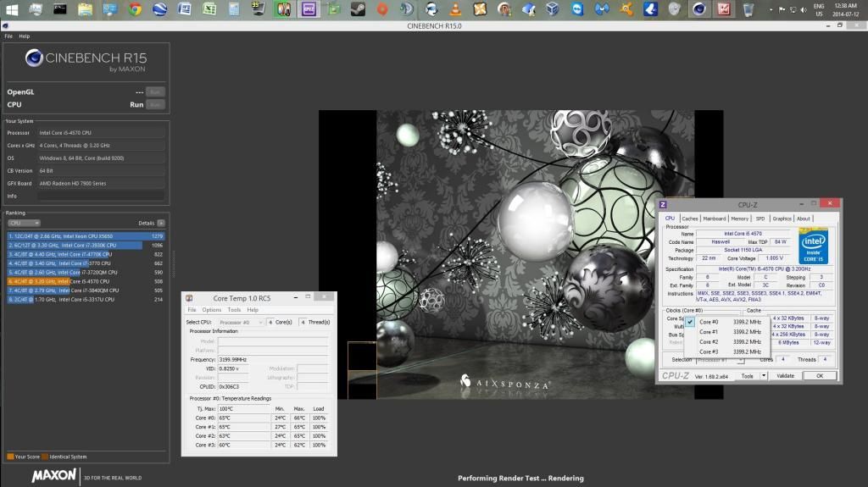Click the Info field in Your System
The image size is (868, 487).
click(102, 196)
